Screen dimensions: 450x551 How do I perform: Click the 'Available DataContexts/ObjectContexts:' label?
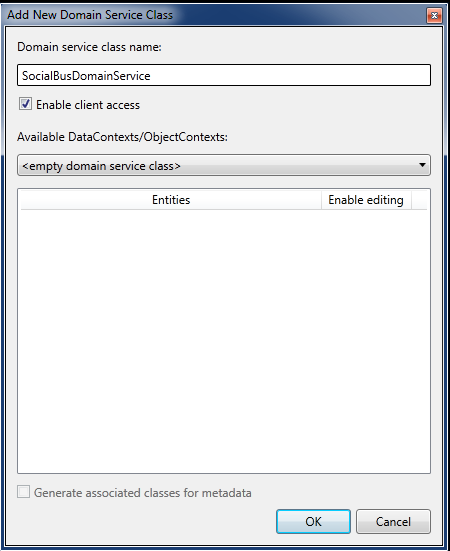pyautogui.click(x=122, y=137)
